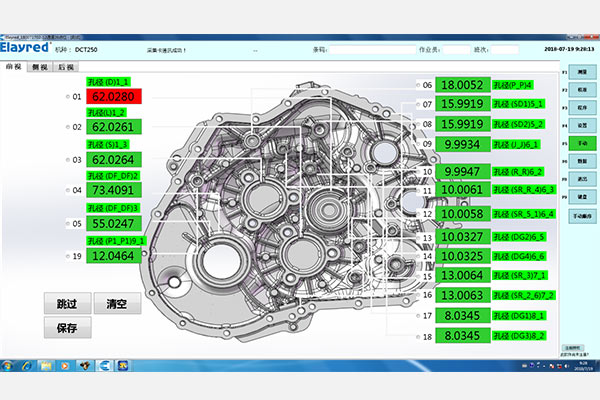The height and width of the screenshot is (400, 600).
Task: Focus the 条码 barcode input field
Action: point(372,50)
